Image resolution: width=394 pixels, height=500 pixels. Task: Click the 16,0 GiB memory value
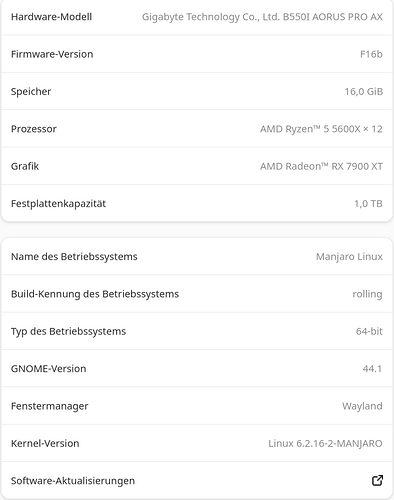364,91
